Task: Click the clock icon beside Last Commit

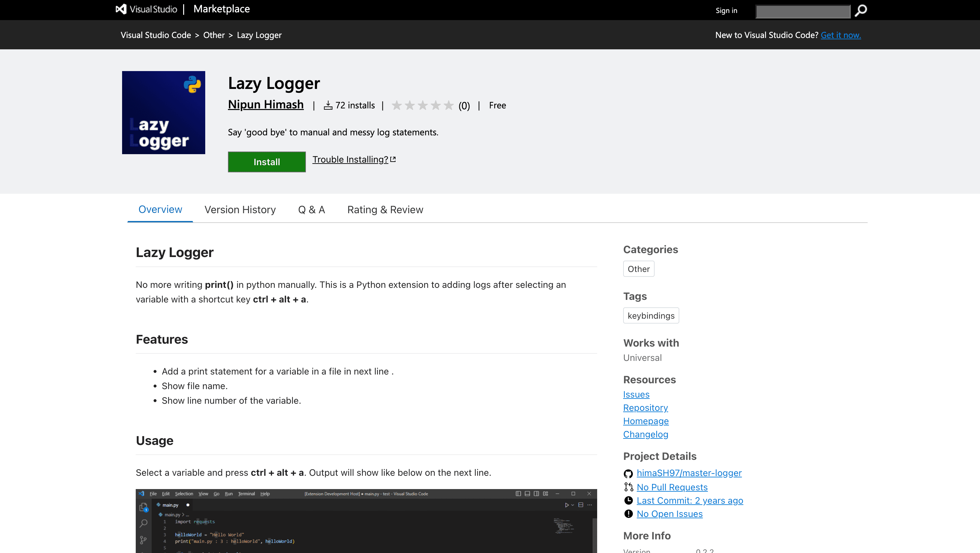Action: click(x=628, y=500)
